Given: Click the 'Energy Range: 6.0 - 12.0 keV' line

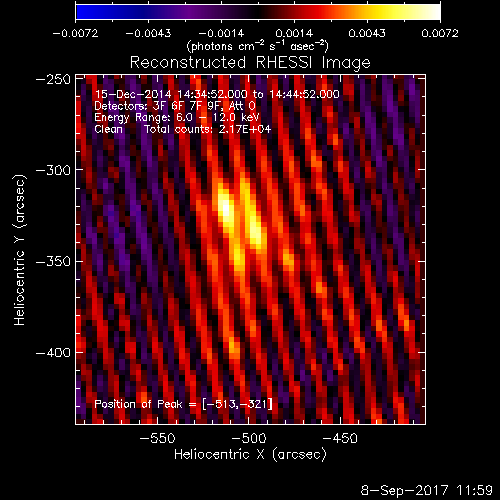Looking at the screenshot, I should pyautogui.click(x=177, y=117).
